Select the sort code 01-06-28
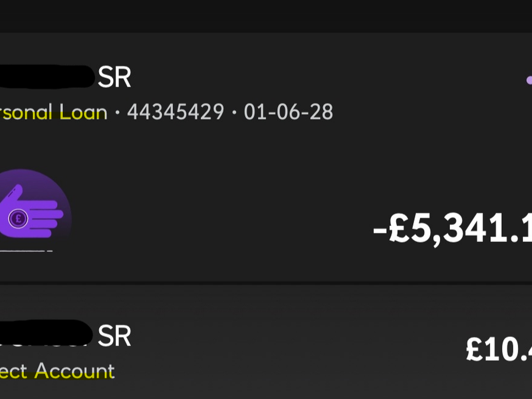 point(288,113)
